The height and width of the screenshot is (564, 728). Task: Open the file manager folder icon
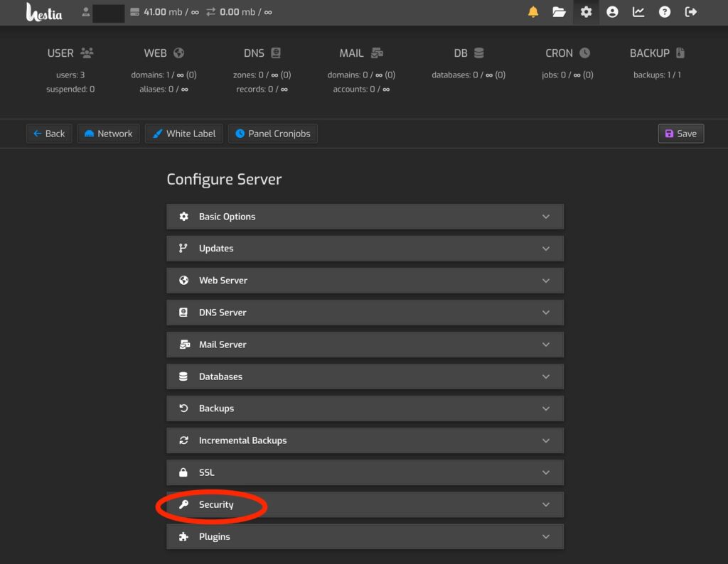click(x=559, y=12)
